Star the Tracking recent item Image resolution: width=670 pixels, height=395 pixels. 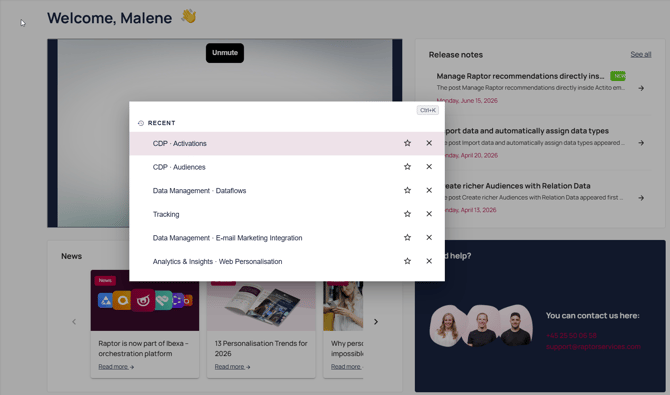(407, 214)
